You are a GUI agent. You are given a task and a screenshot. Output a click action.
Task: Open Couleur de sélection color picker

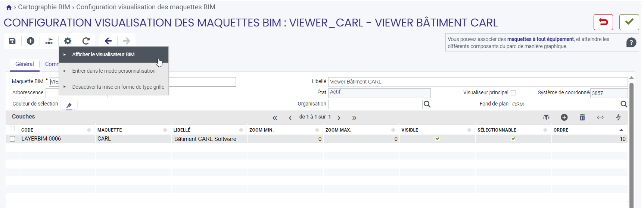pyautogui.click(x=69, y=105)
